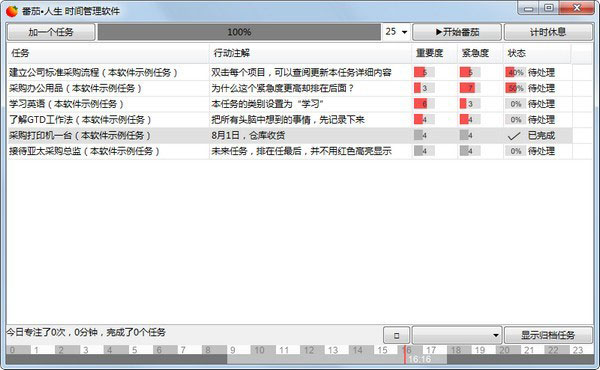
Task: Click hour 12 on the timeline
Action: (x=309, y=350)
